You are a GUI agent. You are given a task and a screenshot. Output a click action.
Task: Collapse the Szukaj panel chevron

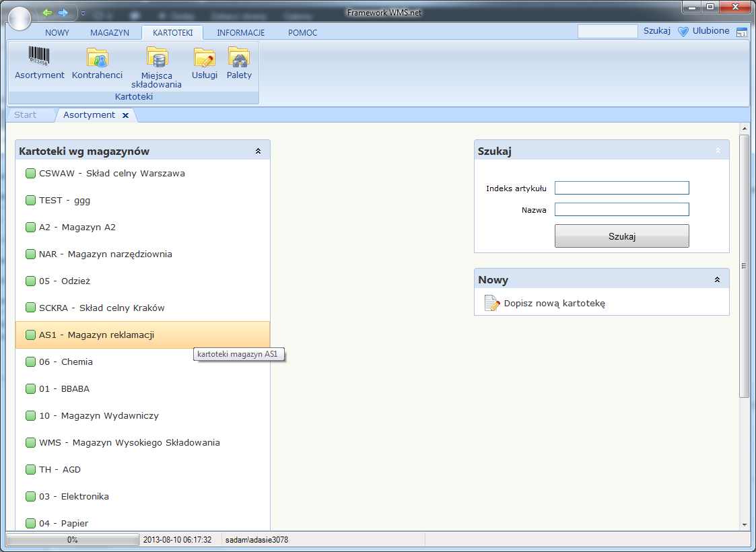point(718,151)
